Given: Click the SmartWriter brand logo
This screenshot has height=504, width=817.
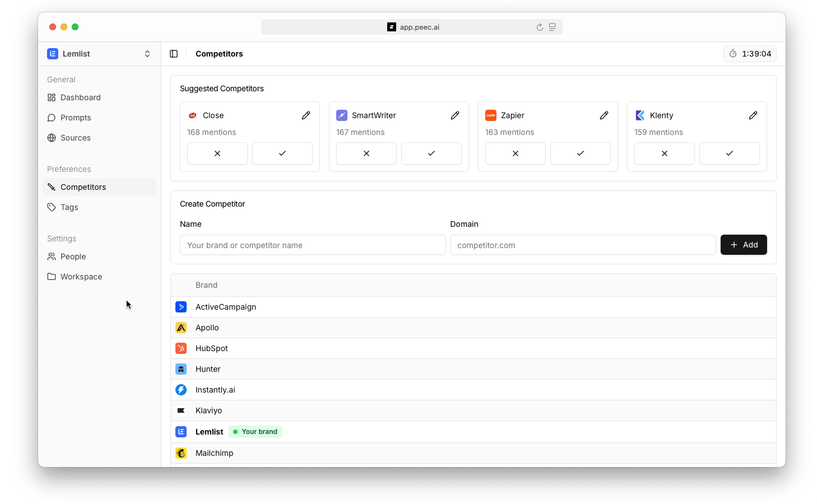Looking at the screenshot, I should (342, 115).
